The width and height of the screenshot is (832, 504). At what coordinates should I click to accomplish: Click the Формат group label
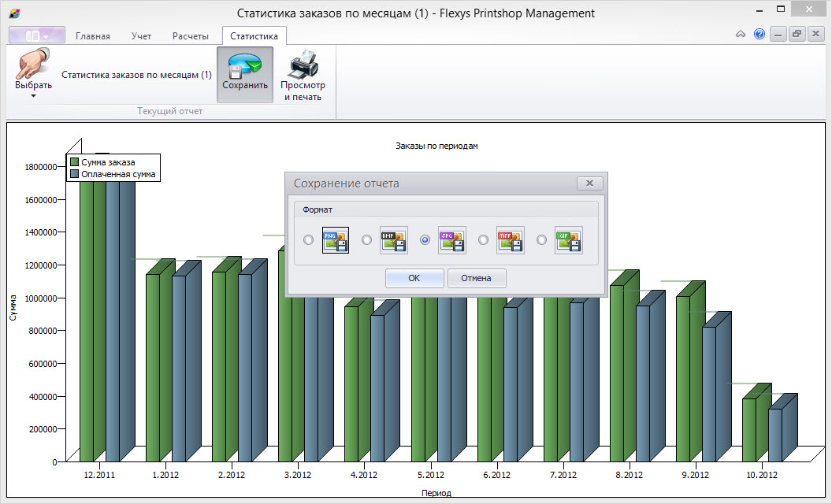pos(318,209)
